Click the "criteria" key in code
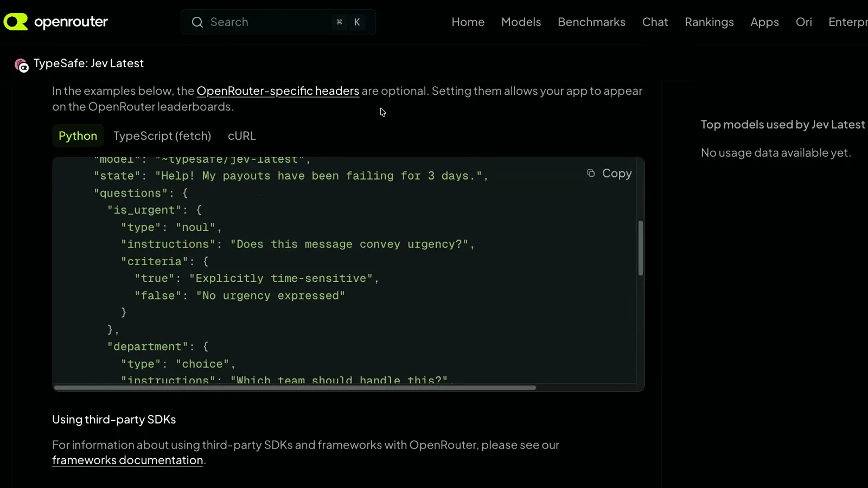 pyautogui.click(x=154, y=262)
